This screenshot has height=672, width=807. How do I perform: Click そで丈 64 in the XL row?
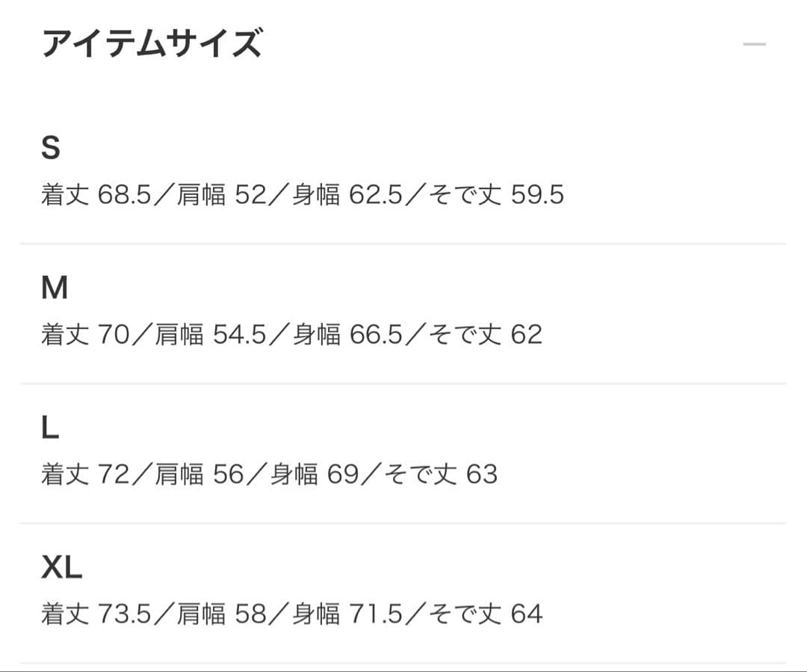486,614
